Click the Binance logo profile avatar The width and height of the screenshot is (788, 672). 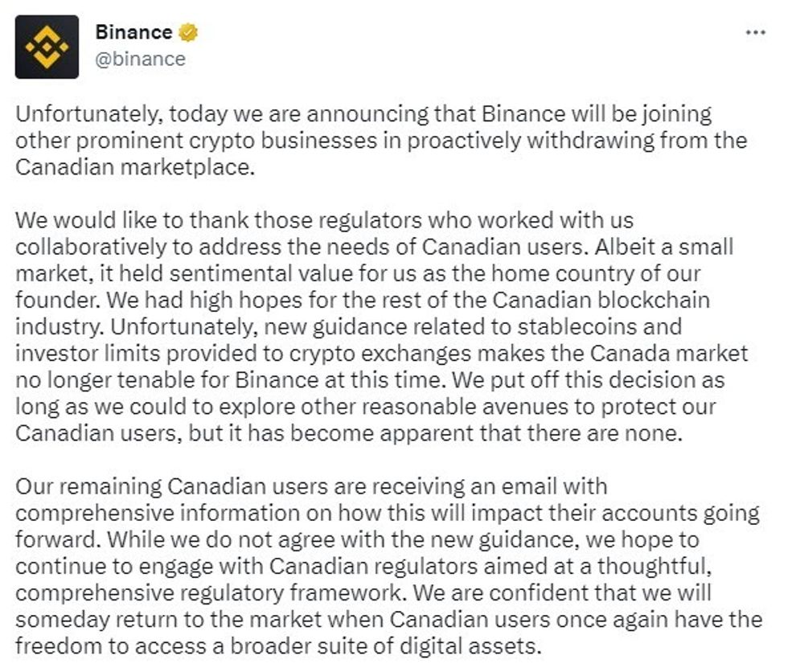click(47, 47)
